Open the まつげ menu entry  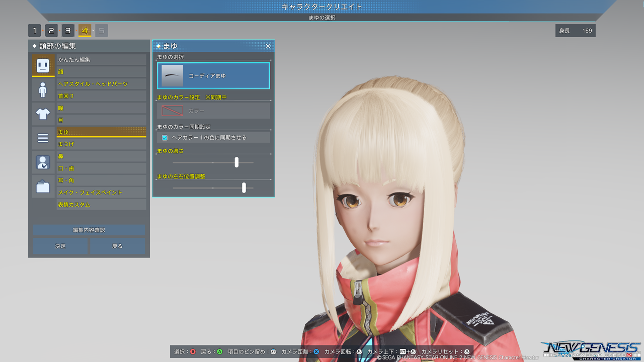102,144
